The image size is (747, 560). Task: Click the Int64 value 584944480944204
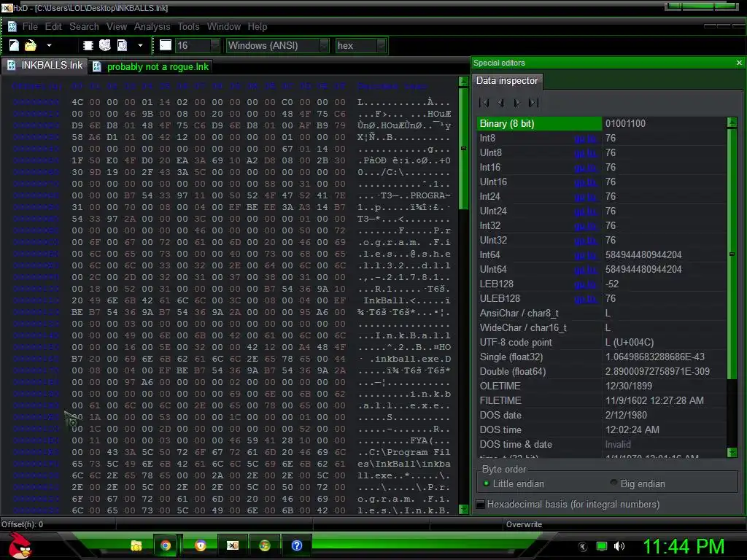click(x=643, y=254)
